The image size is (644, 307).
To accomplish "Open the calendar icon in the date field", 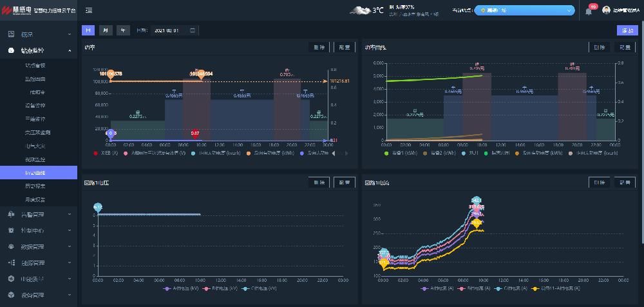I will pyautogui.click(x=193, y=30).
